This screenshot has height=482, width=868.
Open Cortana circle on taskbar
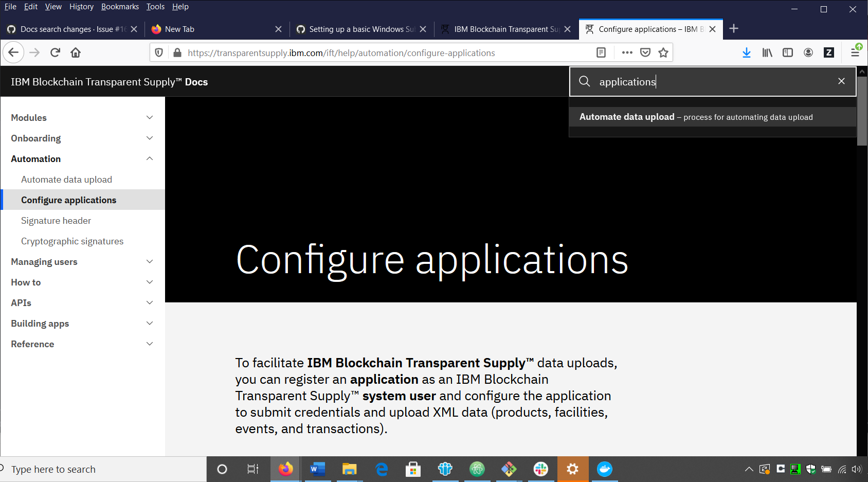point(222,469)
